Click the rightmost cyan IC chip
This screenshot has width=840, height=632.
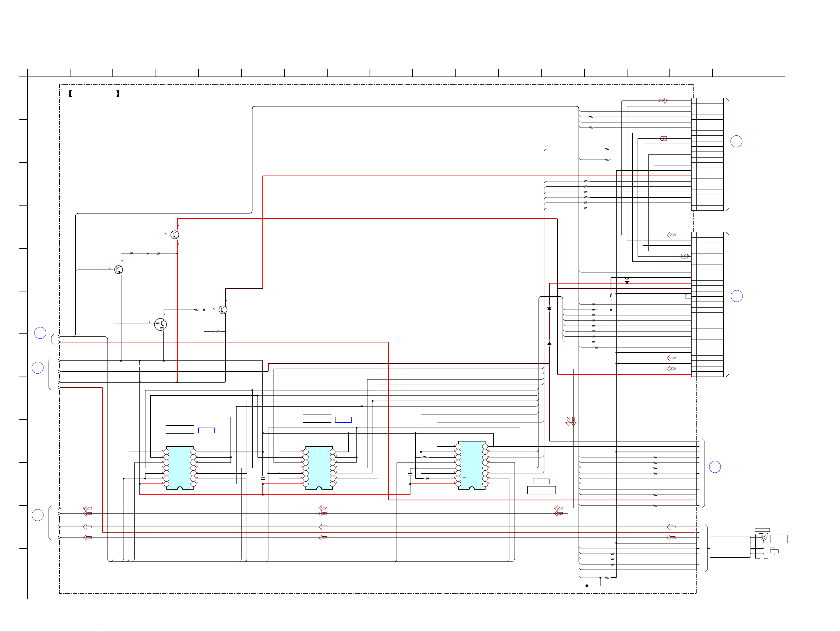(x=472, y=465)
